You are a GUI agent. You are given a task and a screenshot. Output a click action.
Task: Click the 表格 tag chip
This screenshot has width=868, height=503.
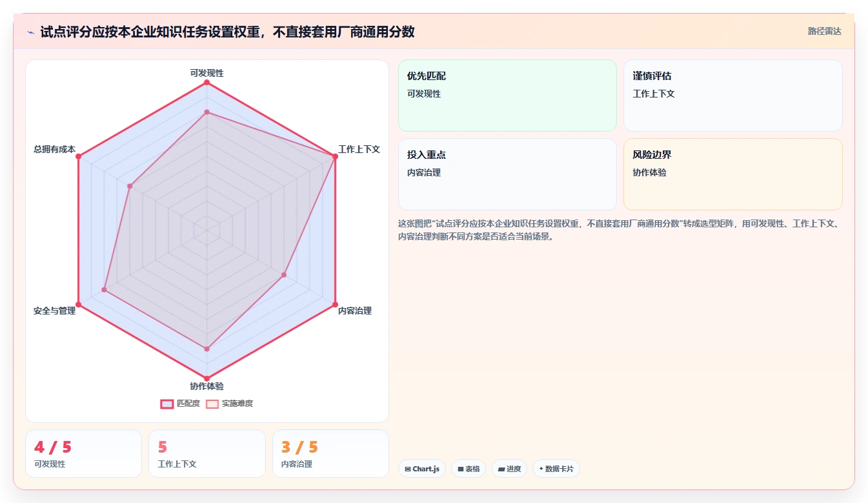(x=469, y=469)
